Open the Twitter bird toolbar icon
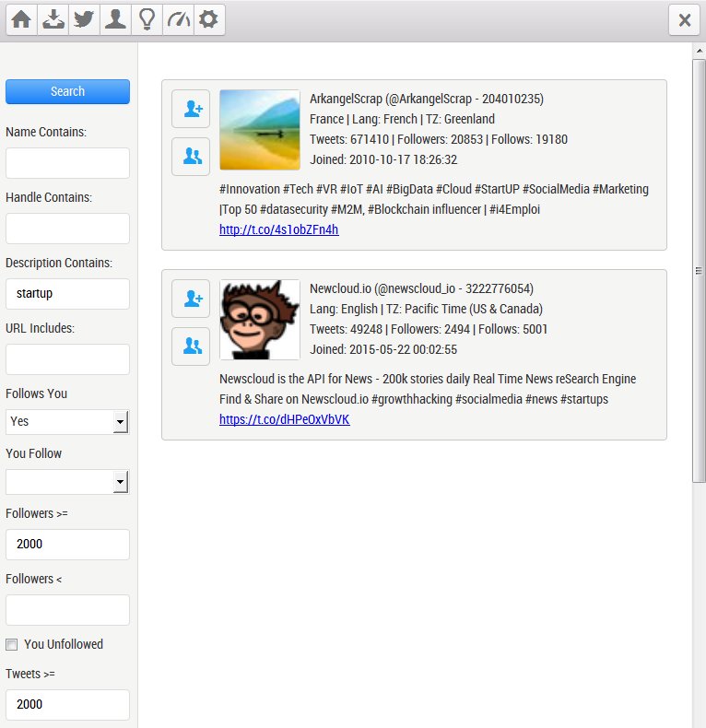This screenshot has width=706, height=728. [84, 20]
